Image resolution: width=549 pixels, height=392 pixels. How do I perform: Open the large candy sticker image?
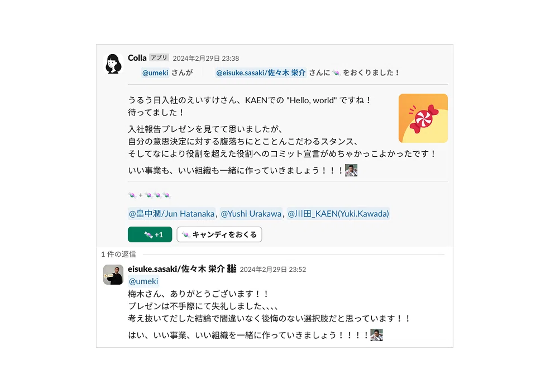(423, 118)
